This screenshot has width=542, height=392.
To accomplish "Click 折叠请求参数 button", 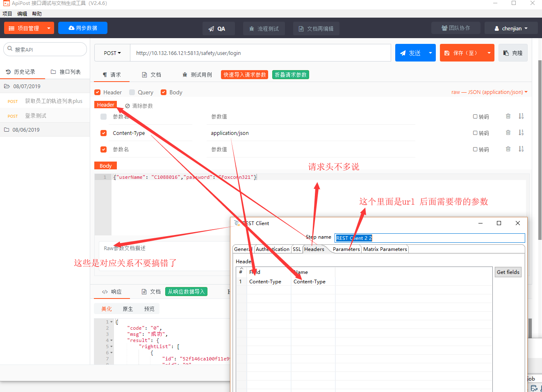I will click(291, 75).
